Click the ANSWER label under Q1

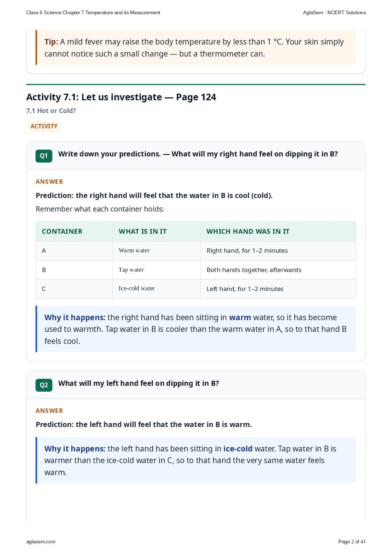(x=50, y=182)
